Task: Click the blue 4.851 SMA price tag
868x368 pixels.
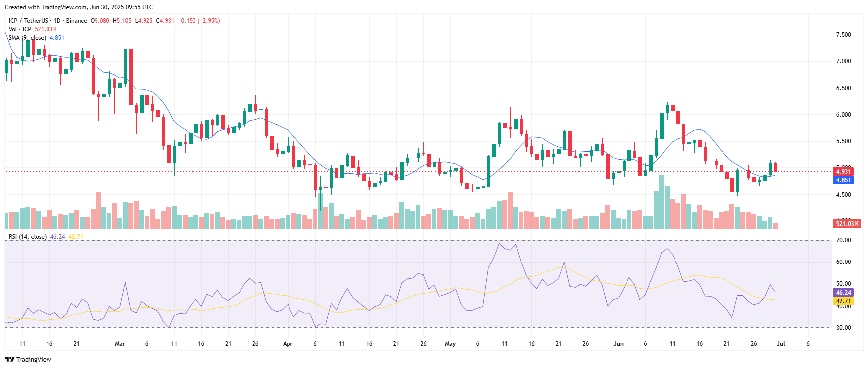Action: point(843,180)
